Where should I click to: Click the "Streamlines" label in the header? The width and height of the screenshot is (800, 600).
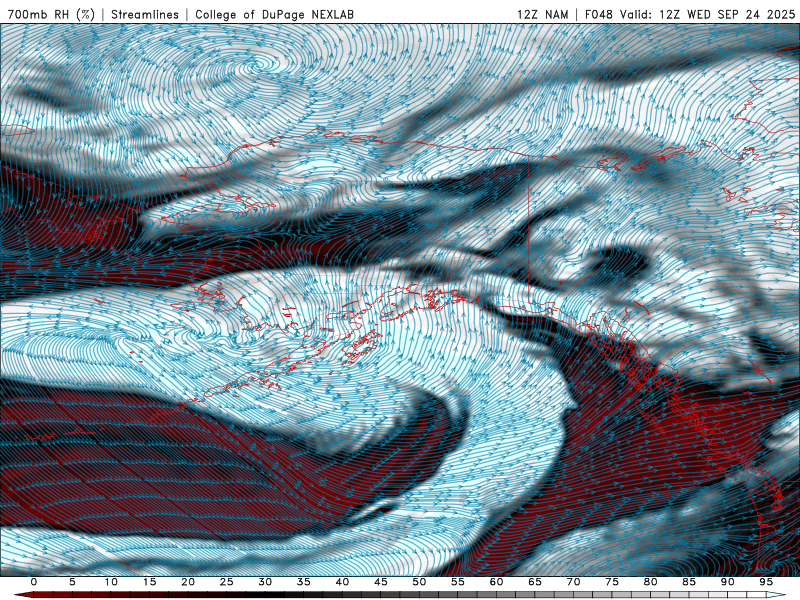[x=145, y=14]
